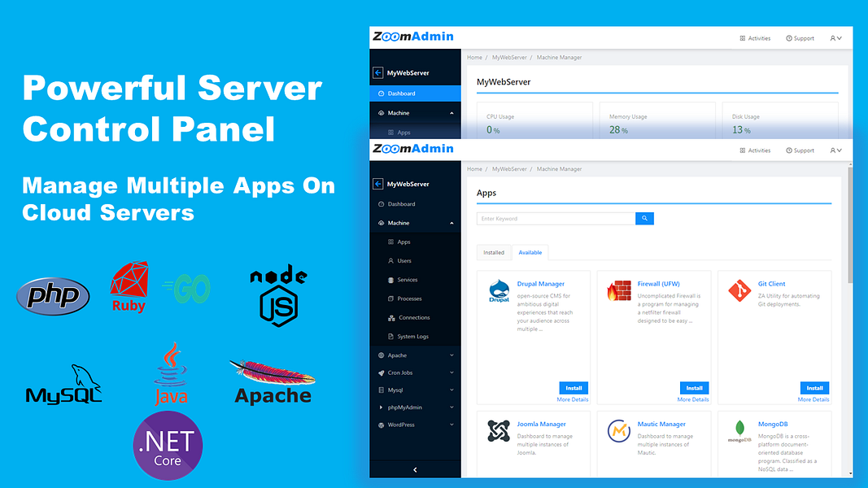Click the MongoDB leaf icon
This screenshot has width=868, height=488.
[739, 431]
